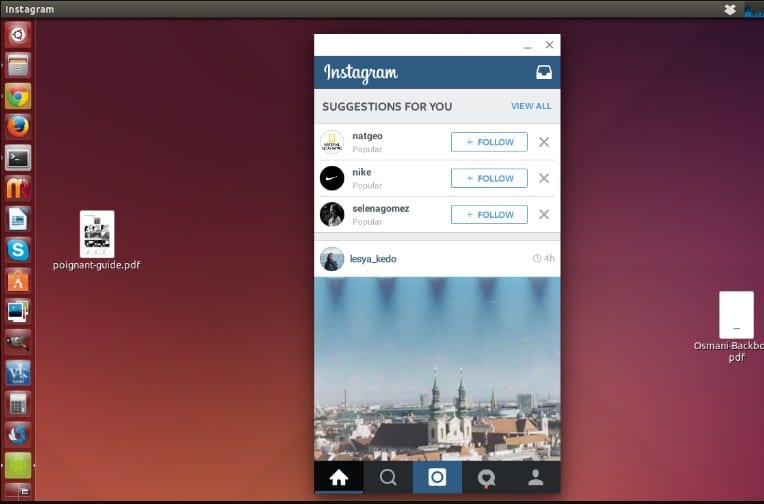Click the View All suggestions link
Image resolution: width=764 pixels, height=504 pixels.
[x=530, y=106]
